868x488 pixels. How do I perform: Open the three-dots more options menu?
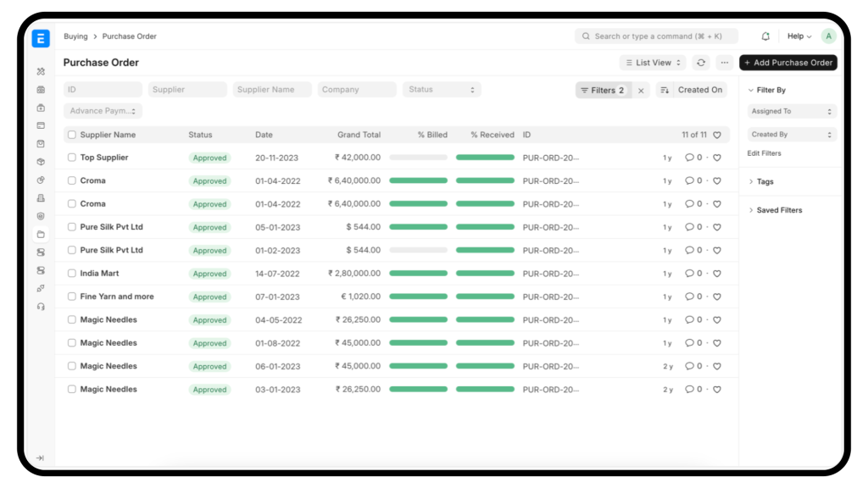[724, 63]
